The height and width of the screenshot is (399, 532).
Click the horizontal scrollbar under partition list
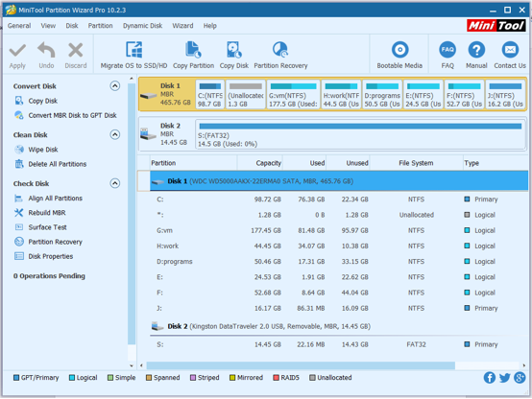pyautogui.click(x=301, y=365)
